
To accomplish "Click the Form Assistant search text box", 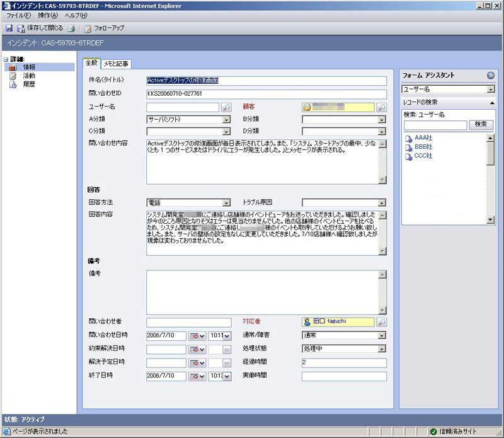I will [435, 125].
